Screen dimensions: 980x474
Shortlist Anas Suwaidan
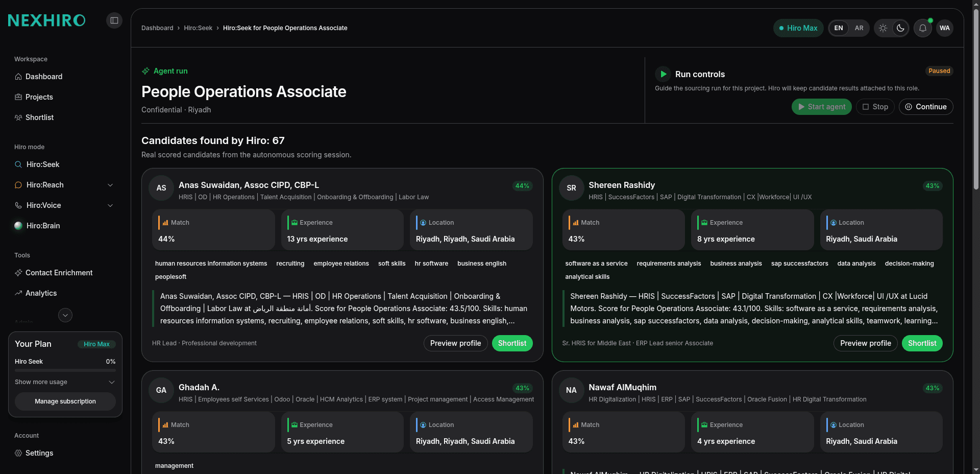pyautogui.click(x=512, y=343)
